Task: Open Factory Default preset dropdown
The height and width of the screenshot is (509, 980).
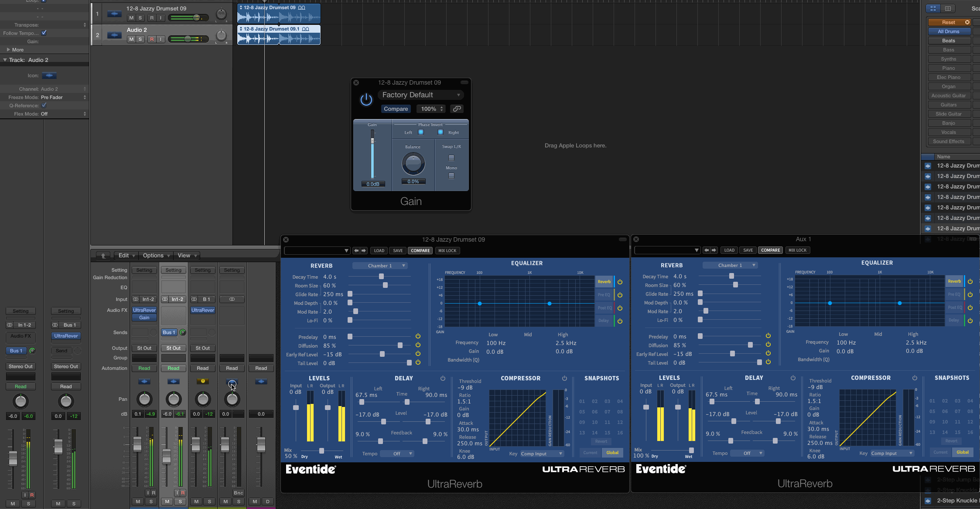Action: [x=420, y=95]
